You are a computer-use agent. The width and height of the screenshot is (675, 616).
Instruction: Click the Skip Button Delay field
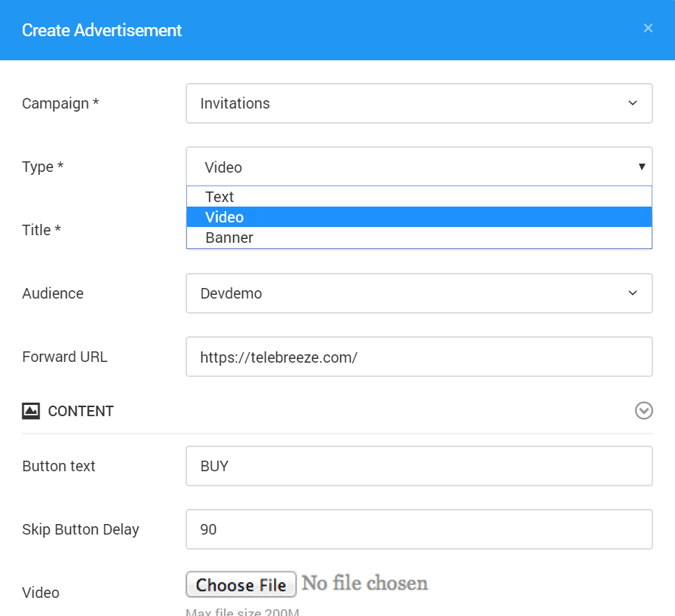tap(419, 529)
